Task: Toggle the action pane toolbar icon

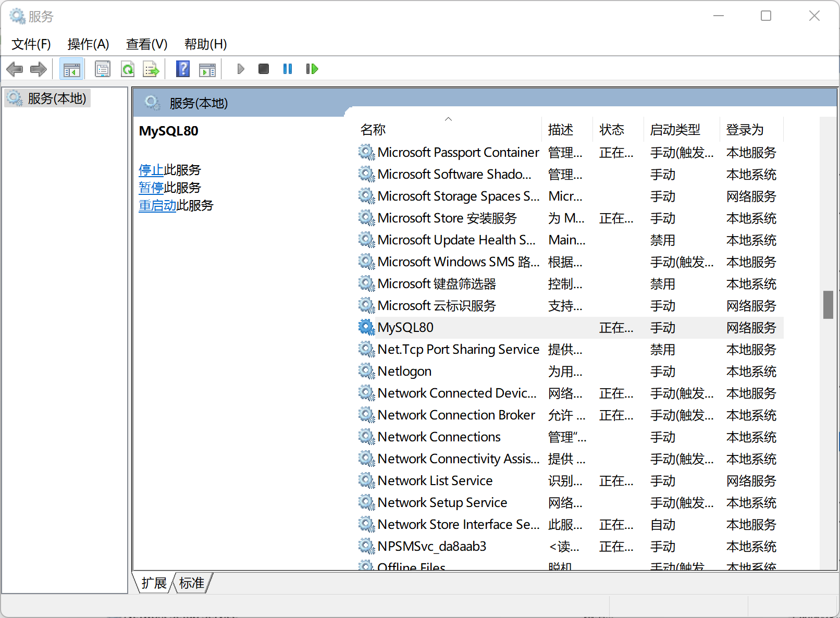Action: [207, 69]
